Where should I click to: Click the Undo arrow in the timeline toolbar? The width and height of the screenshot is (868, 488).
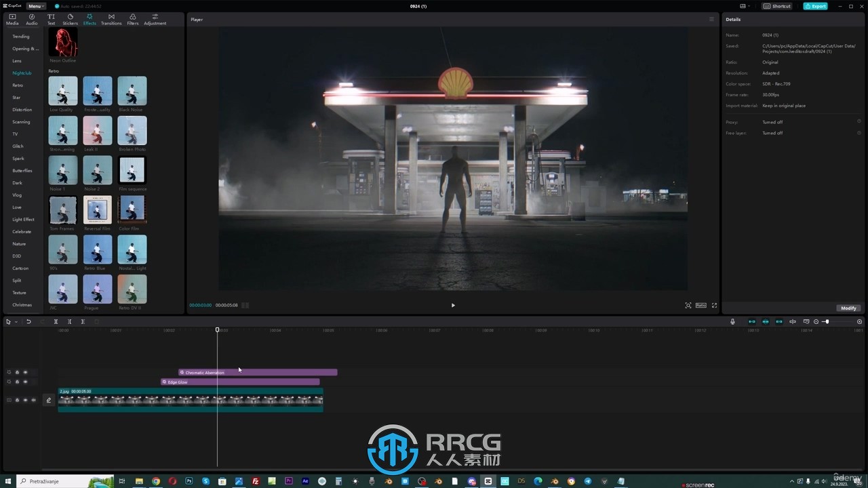[x=28, y=322]
